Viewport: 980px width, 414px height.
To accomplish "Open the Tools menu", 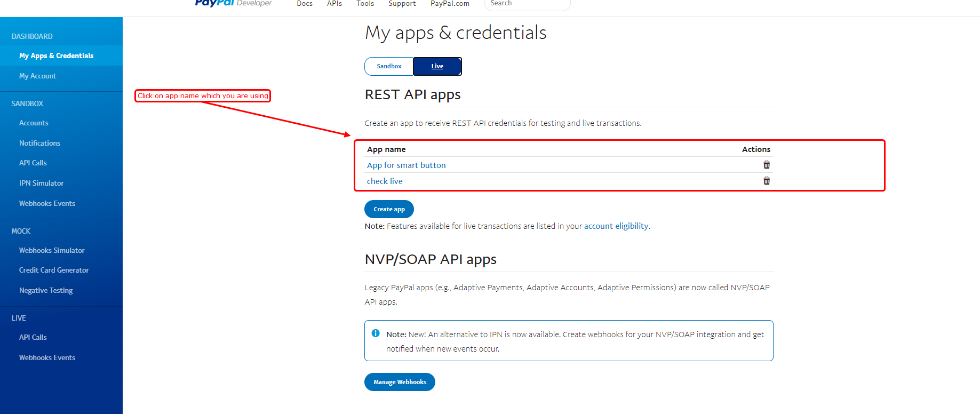I will click(x=365, y=3).
